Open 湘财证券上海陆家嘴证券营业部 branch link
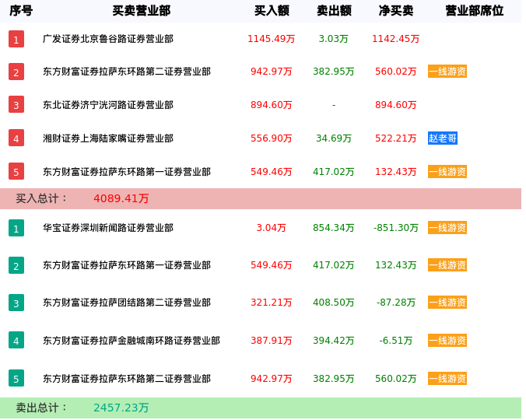The image size is (526, 420). click(108, 138)
